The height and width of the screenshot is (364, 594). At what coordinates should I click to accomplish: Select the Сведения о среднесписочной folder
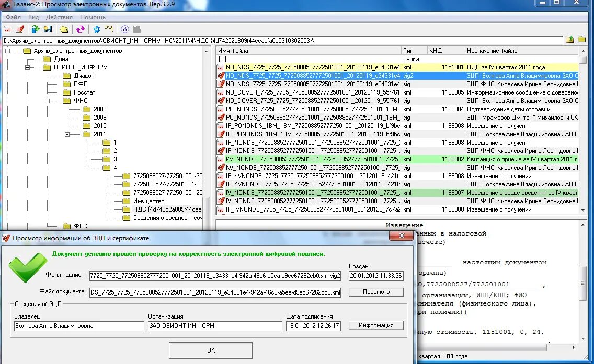(x=167, y=218)
